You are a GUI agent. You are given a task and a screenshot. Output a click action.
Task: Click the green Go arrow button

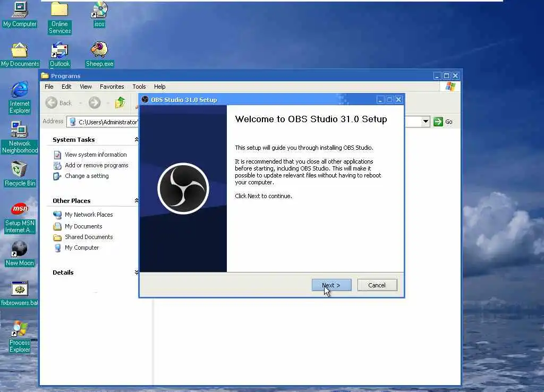point(438,122)
